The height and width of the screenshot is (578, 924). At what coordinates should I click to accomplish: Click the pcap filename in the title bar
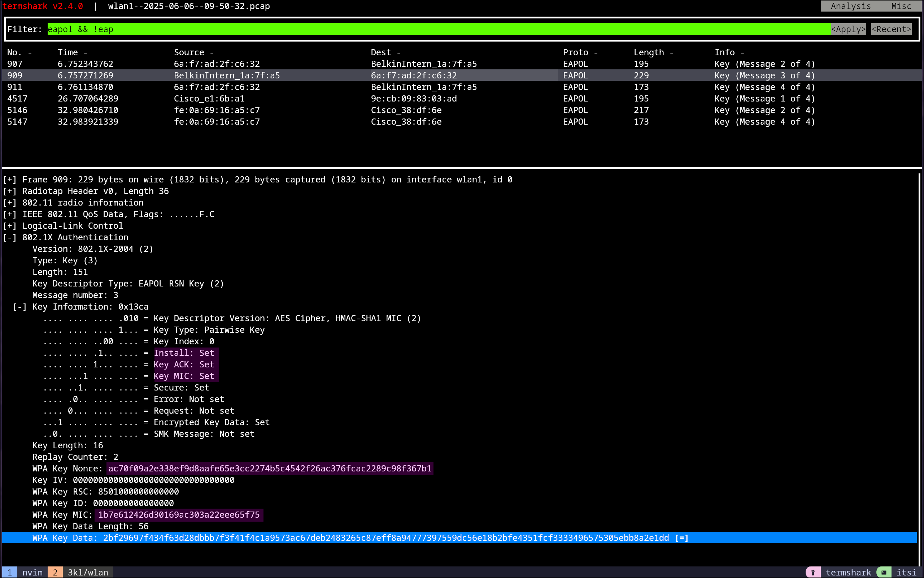click(x=189, y=6)
